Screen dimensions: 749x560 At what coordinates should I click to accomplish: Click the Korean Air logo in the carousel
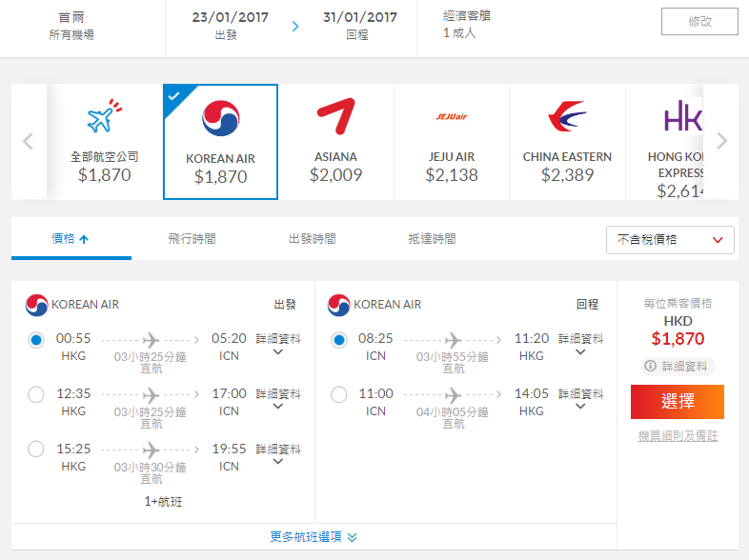point(221,118)
